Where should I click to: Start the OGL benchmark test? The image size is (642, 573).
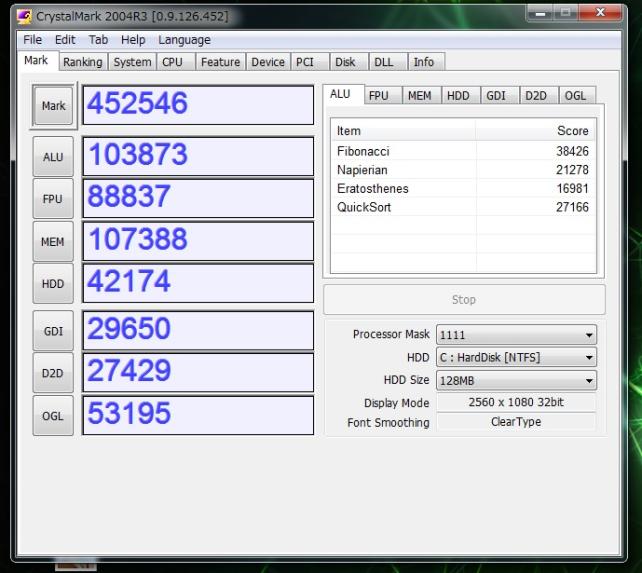52,416
